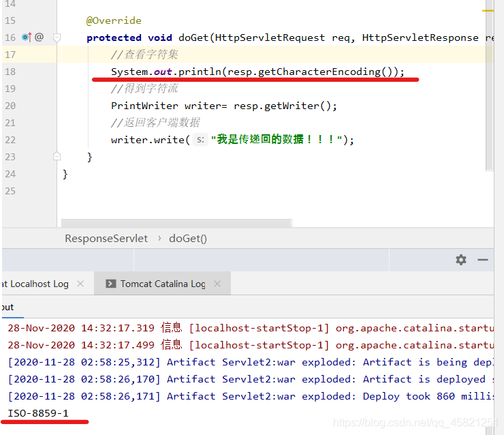Click the Chinese string literal on line 22
Image resolution: width=504 pixels, height=435 pixels.
[277, 140]
